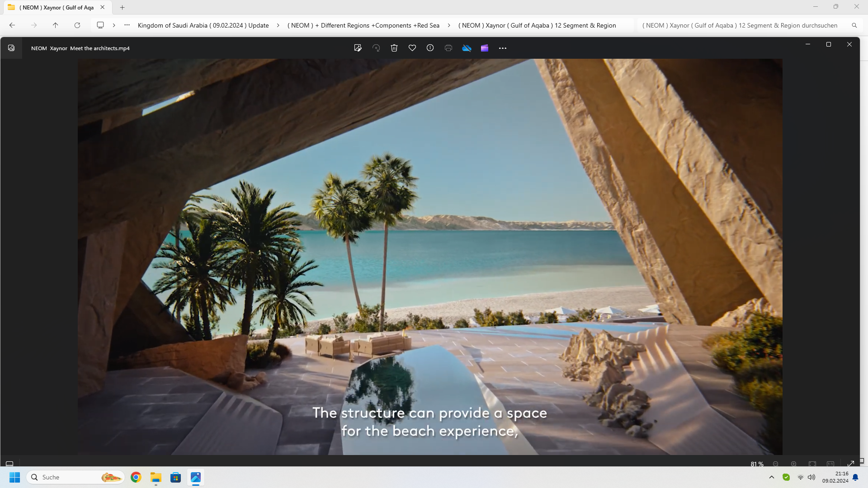Expand chevron after Red Sea breadcrumb

pyautogui.click(x=449, y=25)
